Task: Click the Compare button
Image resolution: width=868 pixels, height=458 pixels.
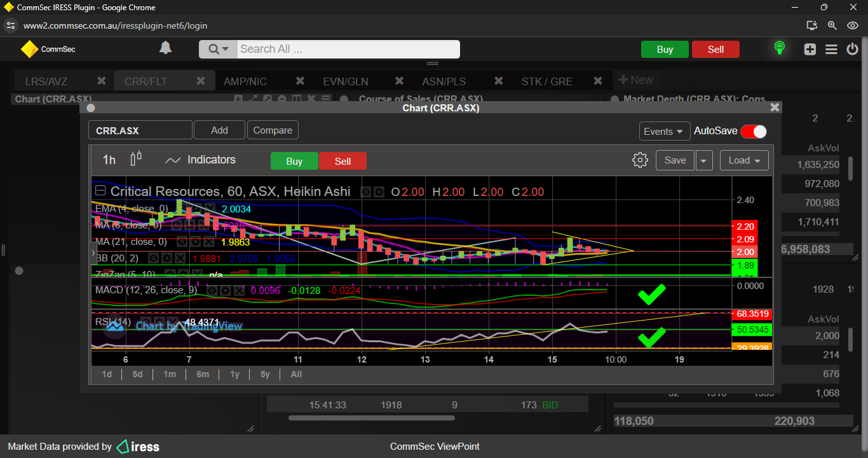Action: point(273,130)
